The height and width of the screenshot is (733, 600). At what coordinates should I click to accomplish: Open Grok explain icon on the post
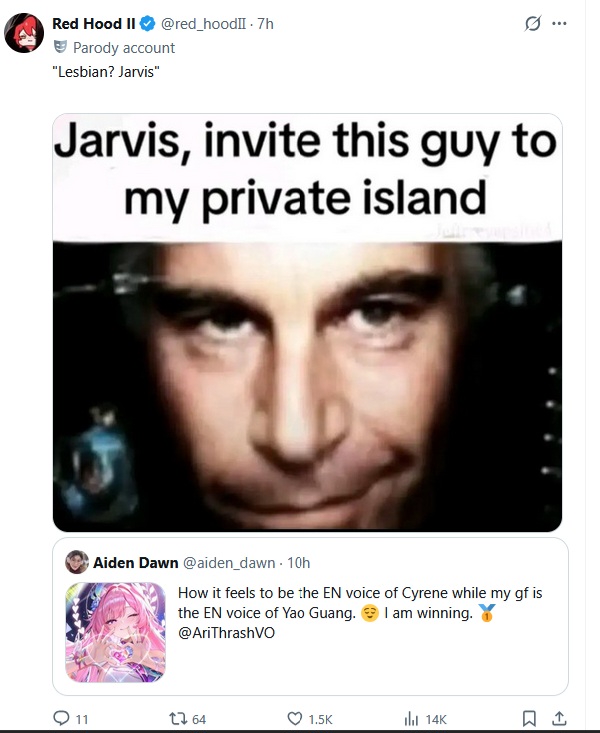533,23
